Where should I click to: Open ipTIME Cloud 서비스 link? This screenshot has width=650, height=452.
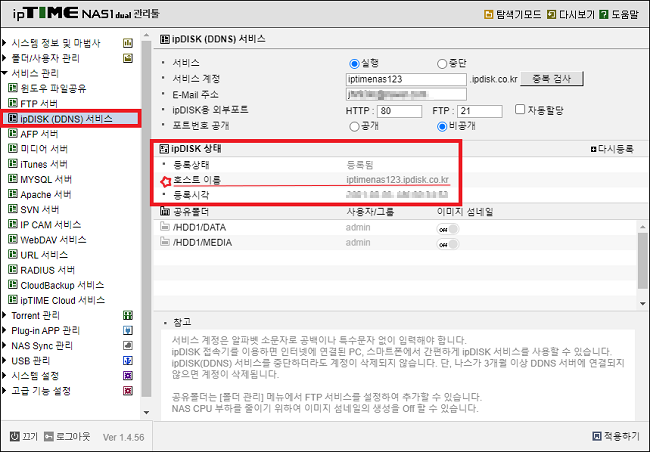tap(63, 300)
